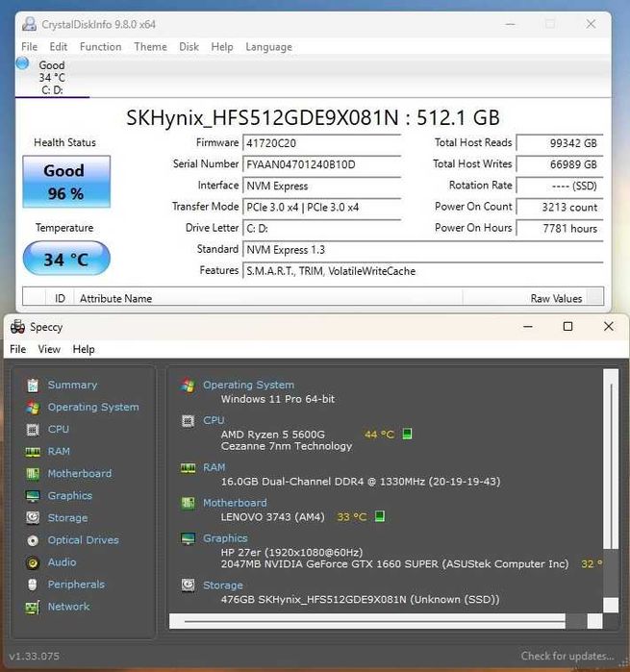The height and width of the screenshot is (672, 630).
Task: Click the blue disk status circle in CrystalDiskInfo
Action: coord(22,63)
